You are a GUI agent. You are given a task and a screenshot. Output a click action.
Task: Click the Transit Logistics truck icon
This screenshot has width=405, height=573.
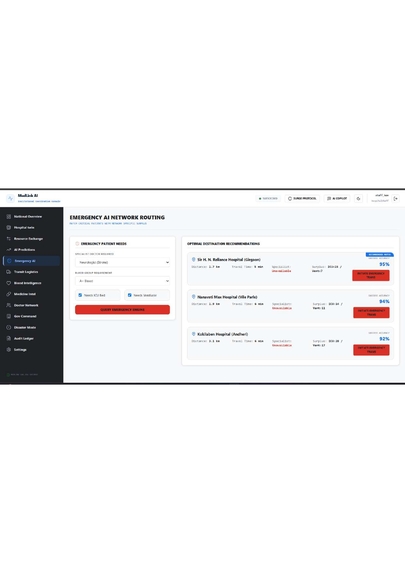tap(9, 272)
